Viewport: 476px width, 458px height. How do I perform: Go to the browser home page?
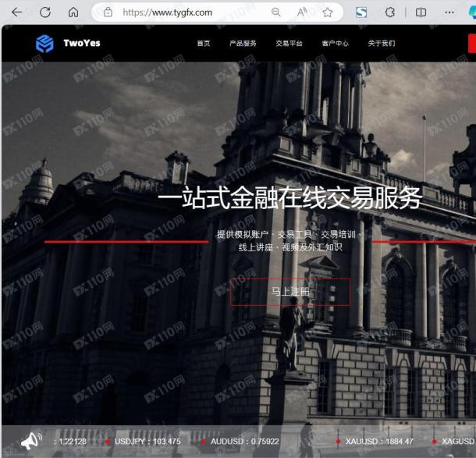[x=73, y=12]
